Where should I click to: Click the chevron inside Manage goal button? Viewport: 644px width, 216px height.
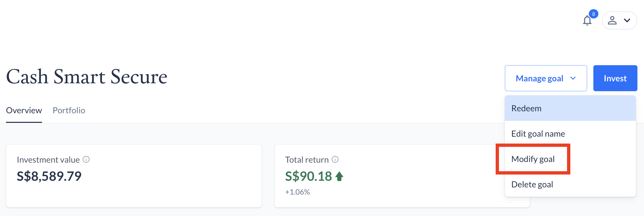pyautogui.click(x=573, y=78)
